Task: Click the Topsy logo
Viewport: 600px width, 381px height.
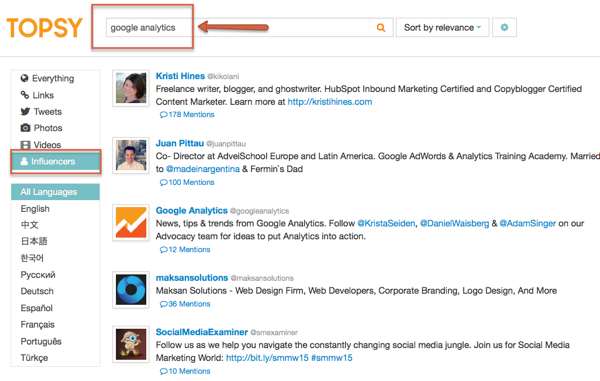Action: click(x=45, y=28)
